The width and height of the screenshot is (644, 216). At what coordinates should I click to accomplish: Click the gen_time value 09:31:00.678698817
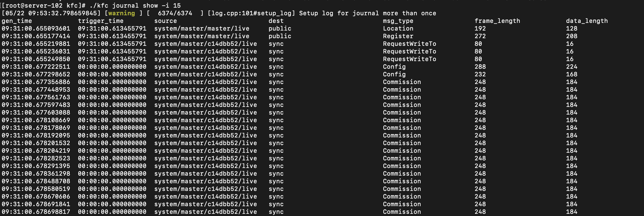36,212
